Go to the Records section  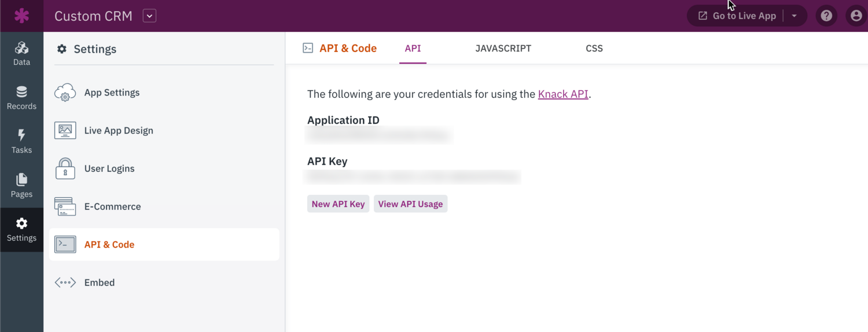pyautogui.click(x=21, y=97)
